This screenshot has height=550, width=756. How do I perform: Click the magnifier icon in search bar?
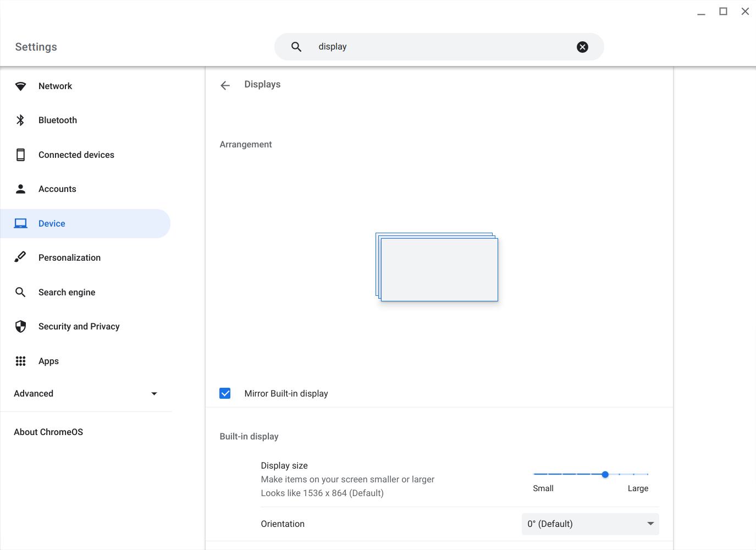(296, 47)
